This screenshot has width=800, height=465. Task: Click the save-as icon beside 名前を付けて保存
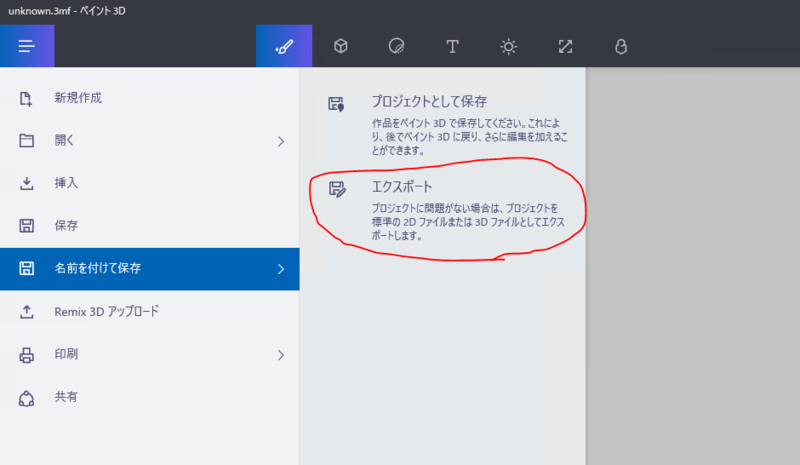click(x=27, y=268)
